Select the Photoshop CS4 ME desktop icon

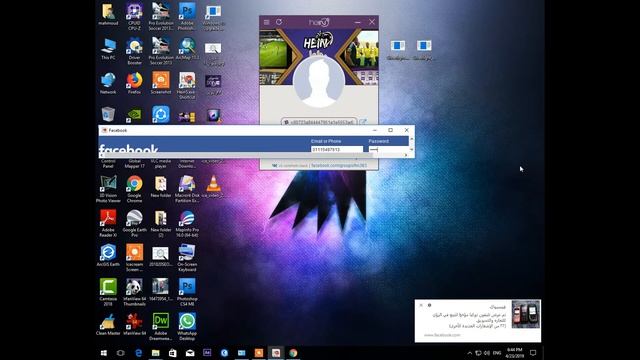point(187,292)
